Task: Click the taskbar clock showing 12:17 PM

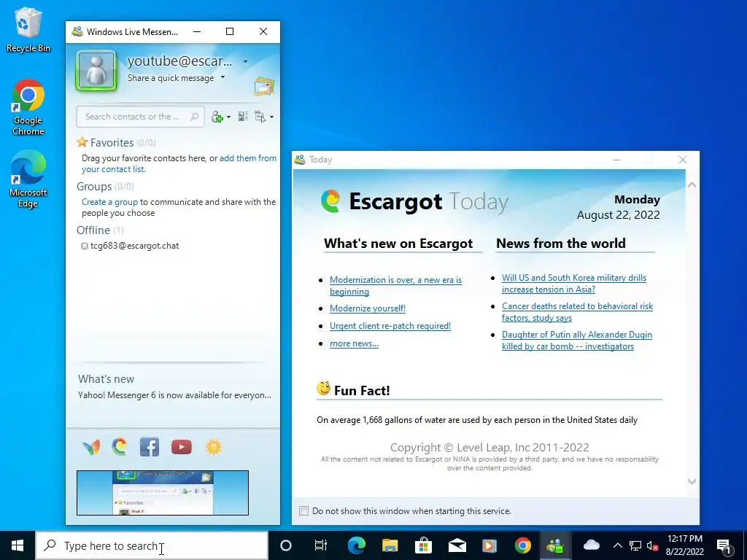Action: coord(684,545)
